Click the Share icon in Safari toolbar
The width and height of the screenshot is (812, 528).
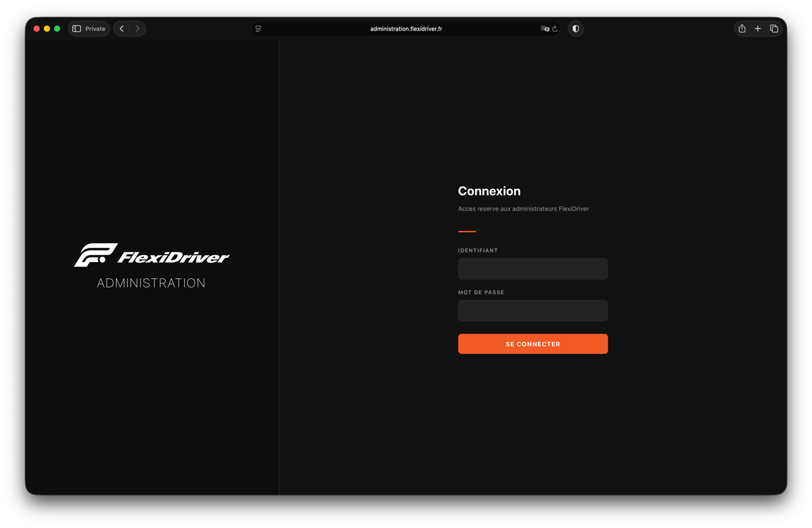(742, 28)
